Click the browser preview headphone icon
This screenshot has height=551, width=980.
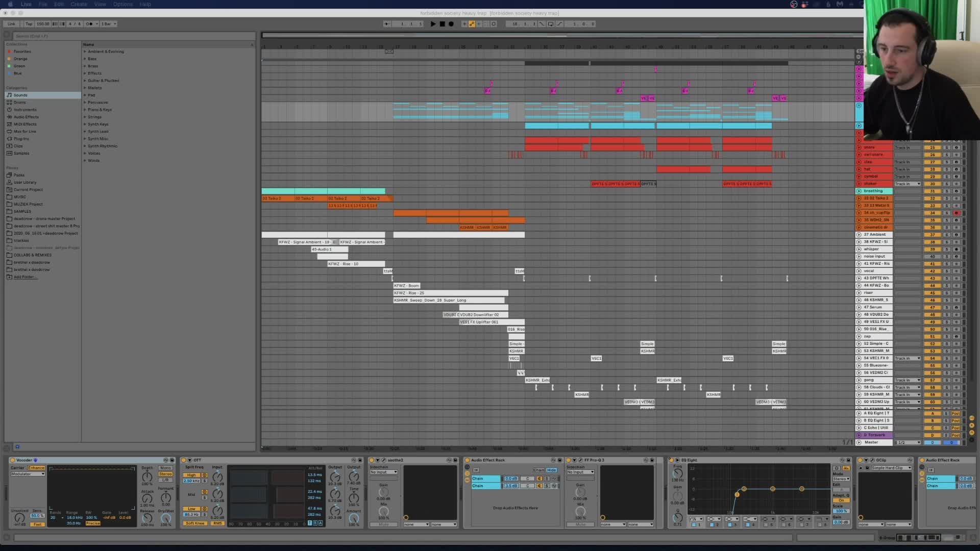(x=17, y=447)
